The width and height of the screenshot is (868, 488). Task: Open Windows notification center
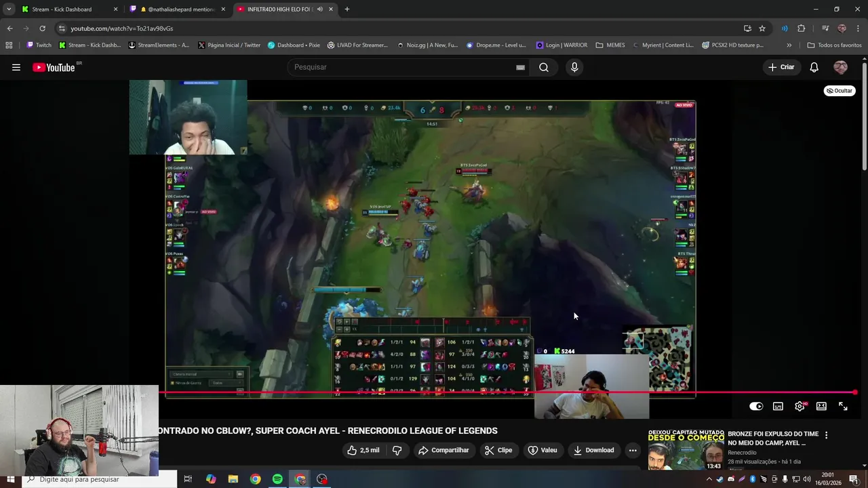(x=853, y=479)
